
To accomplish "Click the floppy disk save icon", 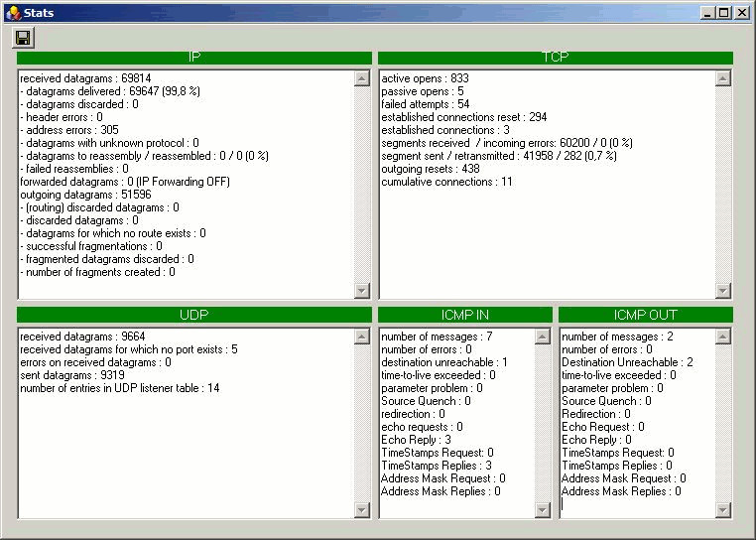I will coord(23,38).
